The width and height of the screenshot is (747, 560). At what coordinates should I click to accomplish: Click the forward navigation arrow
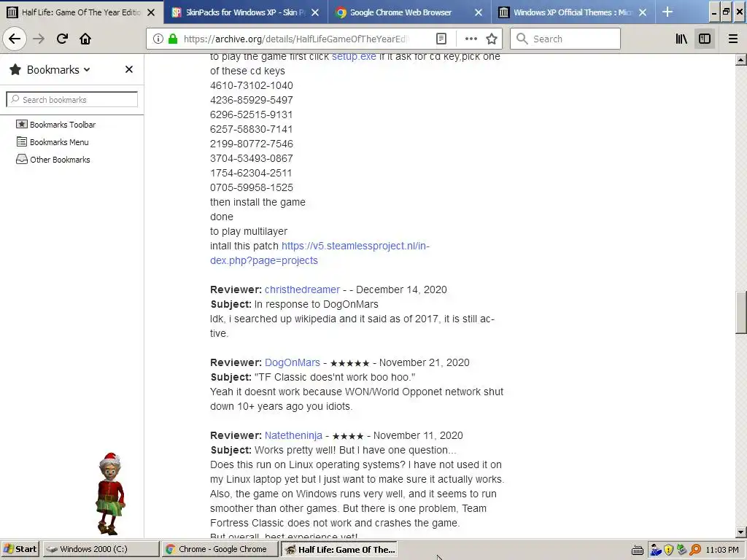pos(39,39)
